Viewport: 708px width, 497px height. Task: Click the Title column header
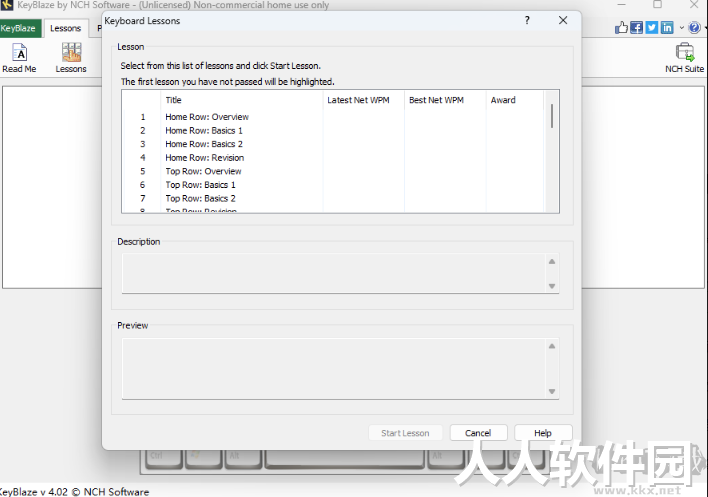coord(242,100)
